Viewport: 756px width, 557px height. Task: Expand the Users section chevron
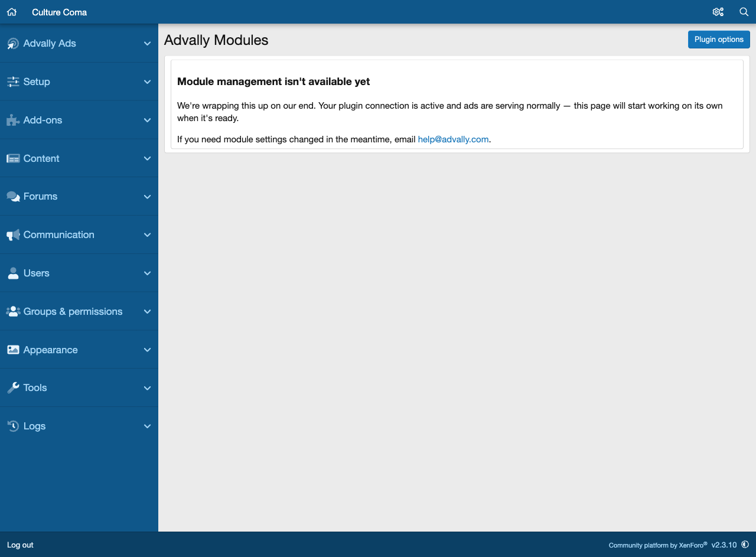click(148, 273)
